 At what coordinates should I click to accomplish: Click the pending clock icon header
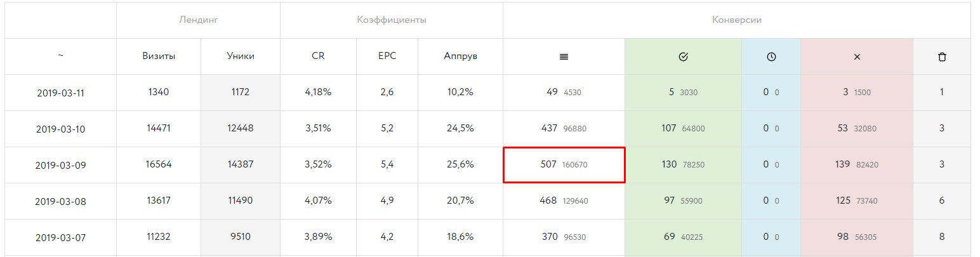click(x=771, y=56)
